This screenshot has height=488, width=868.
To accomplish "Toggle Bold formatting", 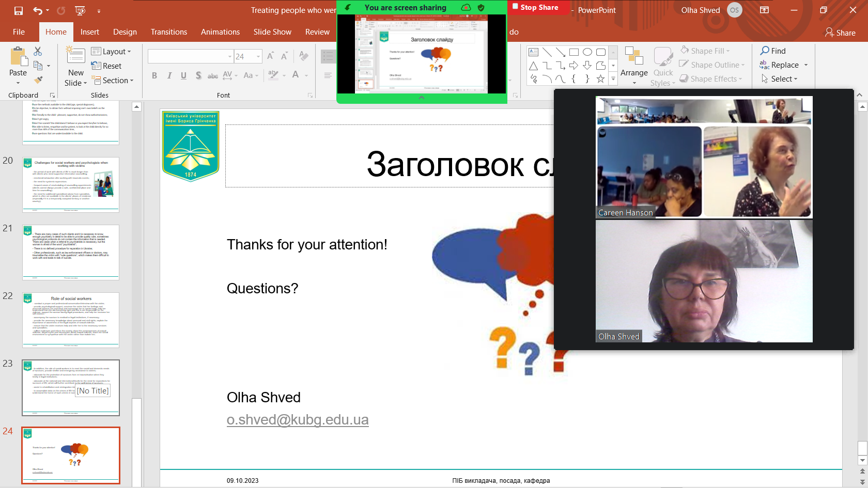I will 154,75.
